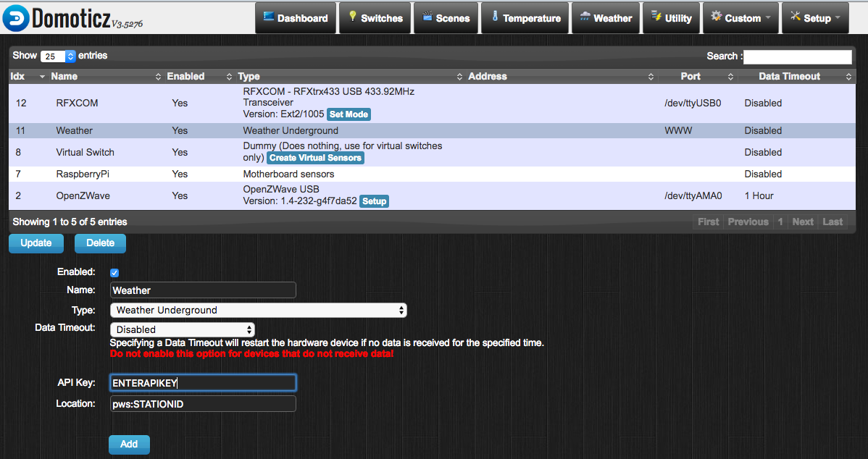
Task: Expand the hardware Type dropdown
Action: pos(258,310)
